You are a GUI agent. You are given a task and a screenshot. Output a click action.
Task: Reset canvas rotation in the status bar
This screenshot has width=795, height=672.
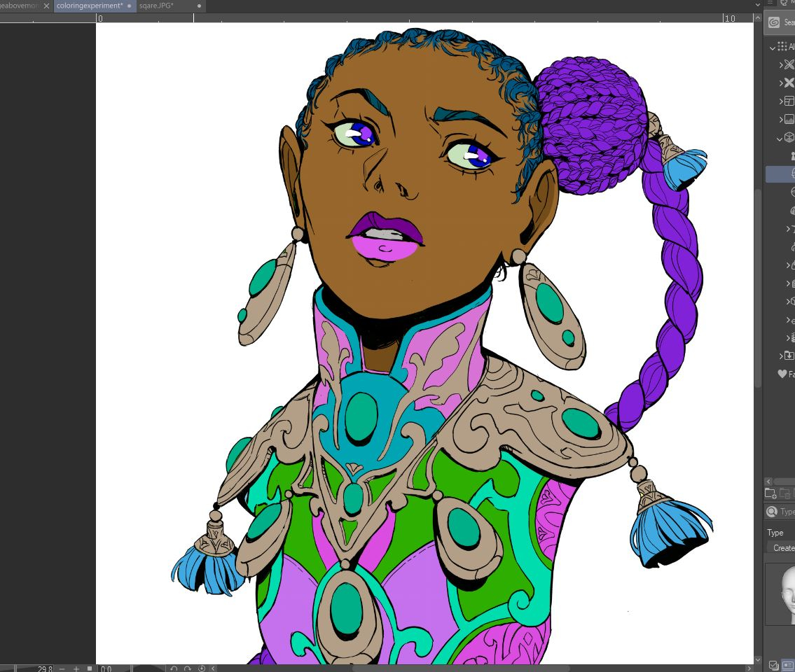coord(202,668)
